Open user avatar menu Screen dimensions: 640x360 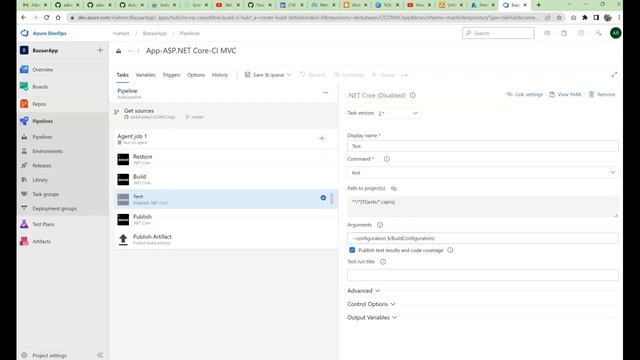[616, 33]
